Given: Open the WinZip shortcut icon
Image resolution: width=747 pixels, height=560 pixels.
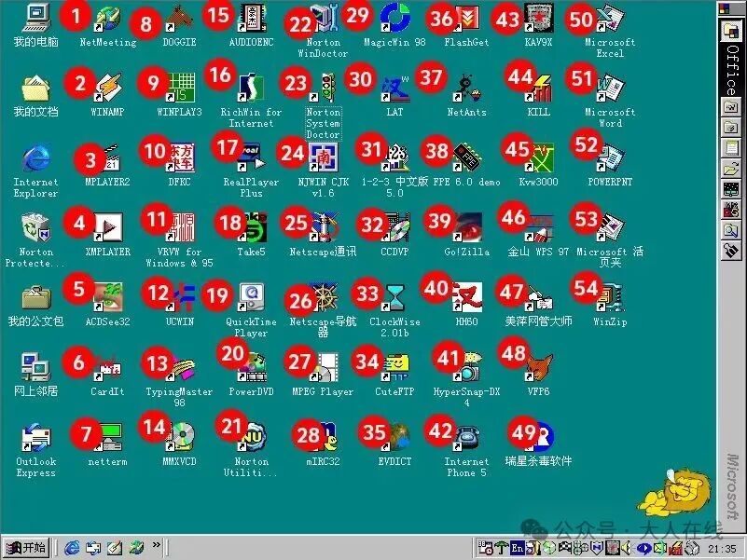Looking at the screenshot, I should click(x=610, y=298).
